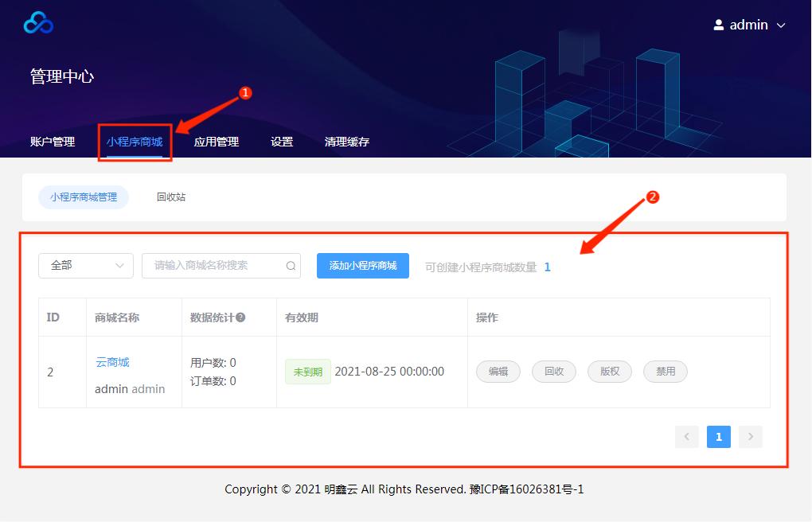This screenshot has width=812, height=522.
Task: Click the 添加小程序商城 button
Action: point(363,265)
